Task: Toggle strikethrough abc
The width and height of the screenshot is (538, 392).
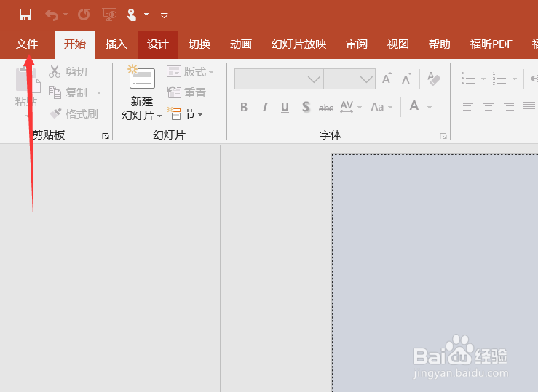Action: [x=326, y=108]
